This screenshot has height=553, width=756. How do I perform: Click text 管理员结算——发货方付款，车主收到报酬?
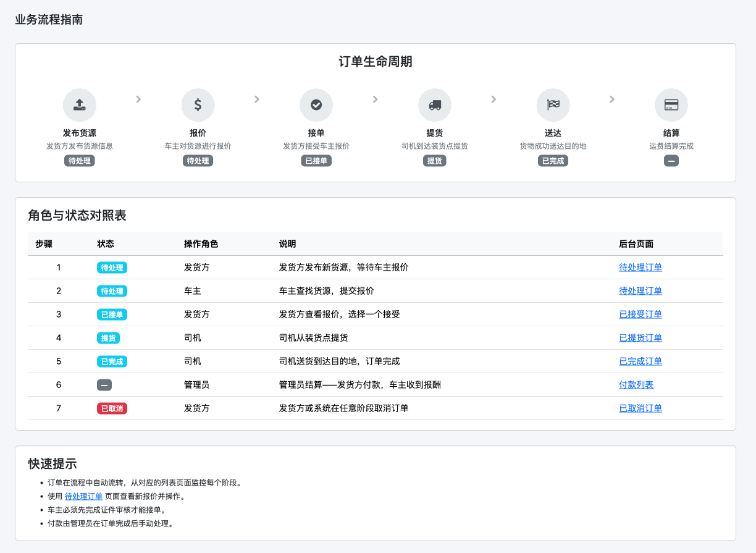point(360,385)
